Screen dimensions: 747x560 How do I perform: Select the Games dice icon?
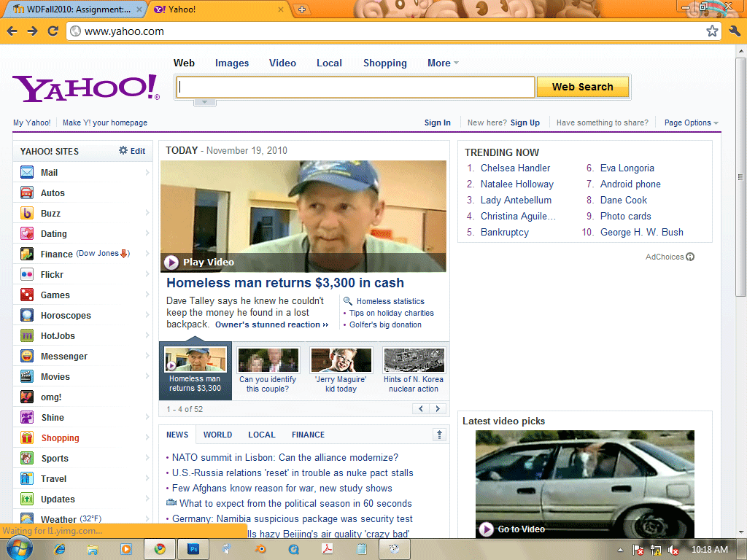pyautogui.click(x=27, y=295)
